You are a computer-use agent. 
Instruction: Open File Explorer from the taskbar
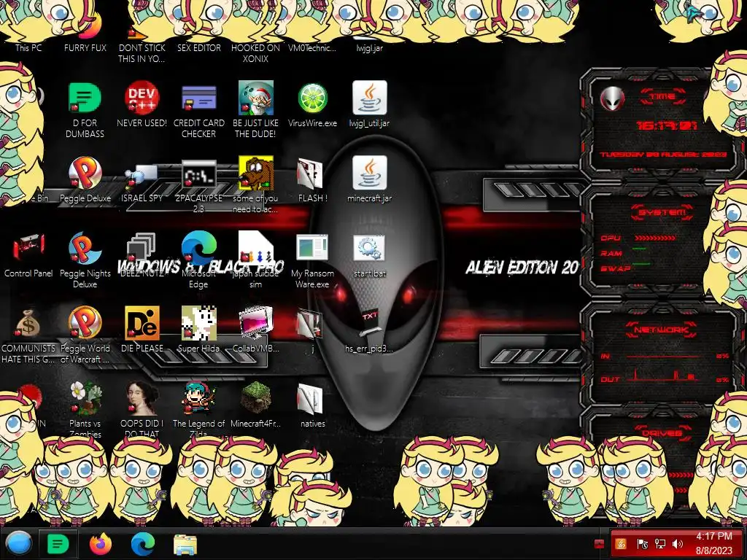pyautogui.click(x=185, y=545)
